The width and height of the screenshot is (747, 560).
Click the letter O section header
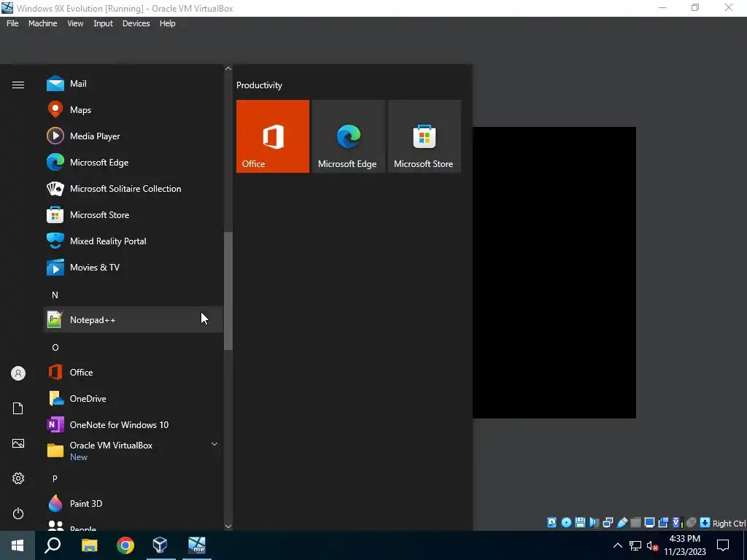click(x=55, y=348)
